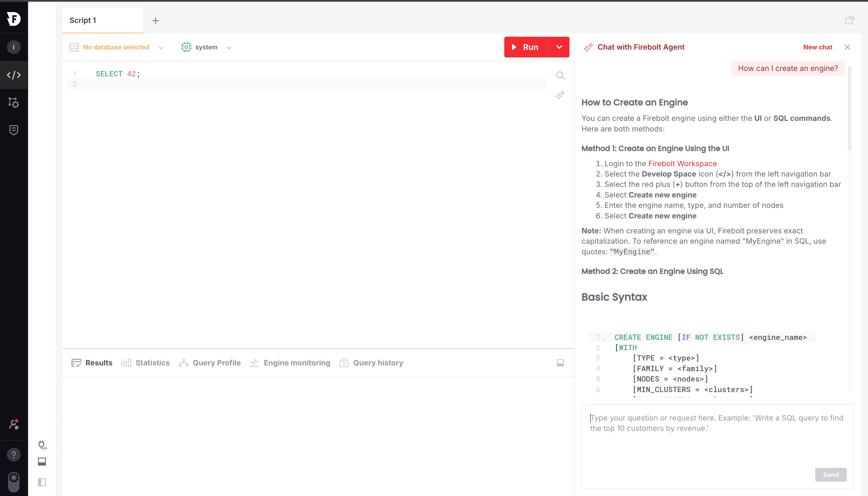Open the No database selected dropdown

point(116,47)
